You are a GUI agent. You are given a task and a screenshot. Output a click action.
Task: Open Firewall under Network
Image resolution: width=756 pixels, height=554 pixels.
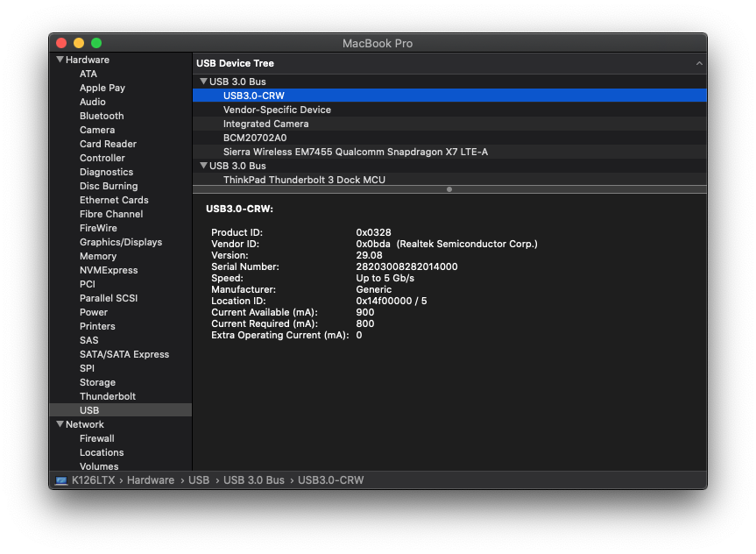pyautogui.click(x=97, y=438)
